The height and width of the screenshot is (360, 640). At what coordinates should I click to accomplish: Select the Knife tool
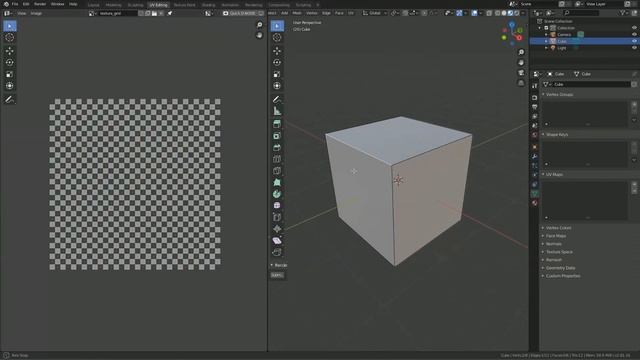click(x=277, y=171)
